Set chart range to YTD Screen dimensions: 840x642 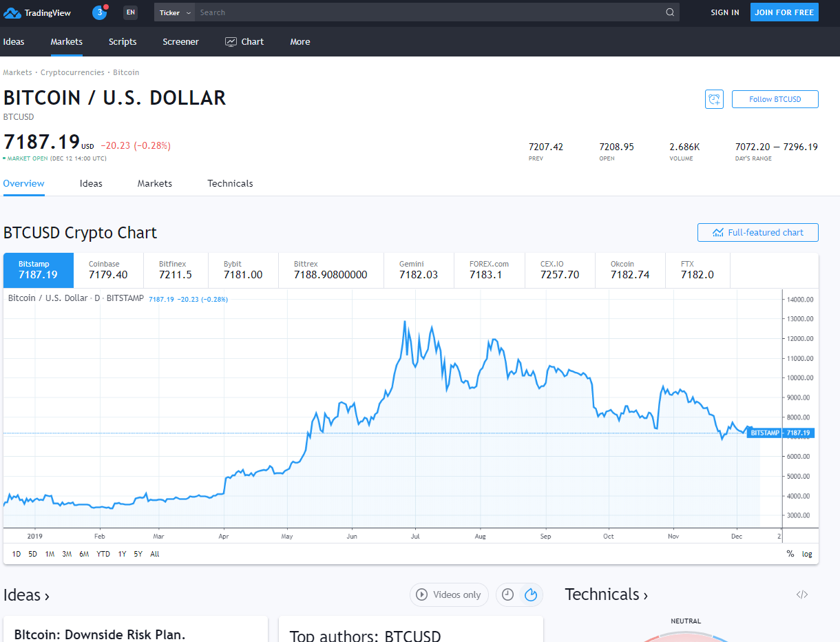point(103,554)
